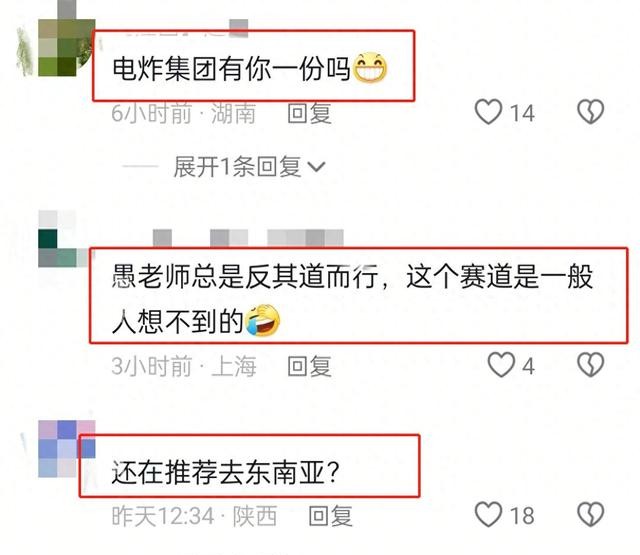Select comment 还在推荐去东南亚?

pyautogui.click(x=225, y=472)
